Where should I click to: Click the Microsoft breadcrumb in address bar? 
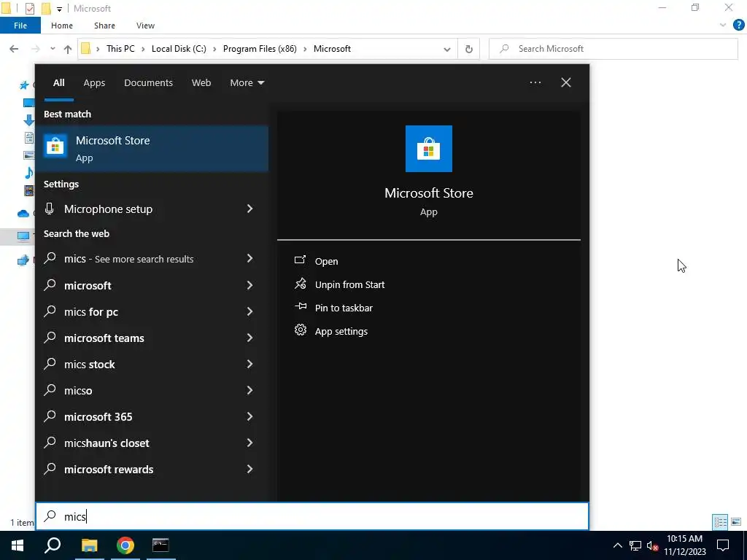pos(332,49)
